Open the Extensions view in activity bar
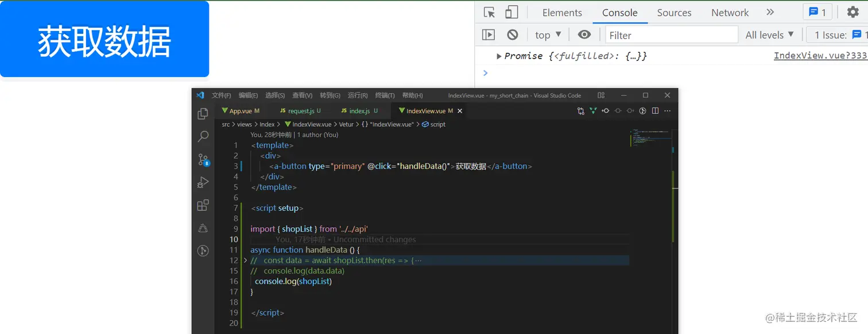 click(x=203, y=205)
